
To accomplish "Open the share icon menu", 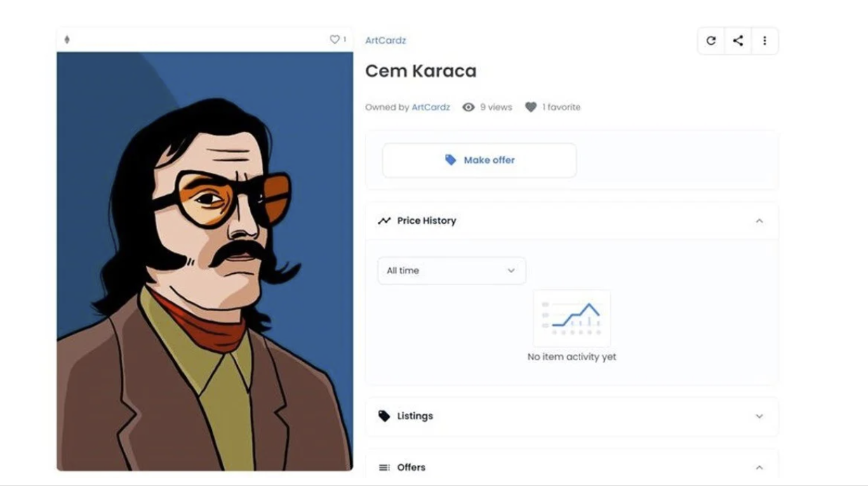I will (737, 41).
